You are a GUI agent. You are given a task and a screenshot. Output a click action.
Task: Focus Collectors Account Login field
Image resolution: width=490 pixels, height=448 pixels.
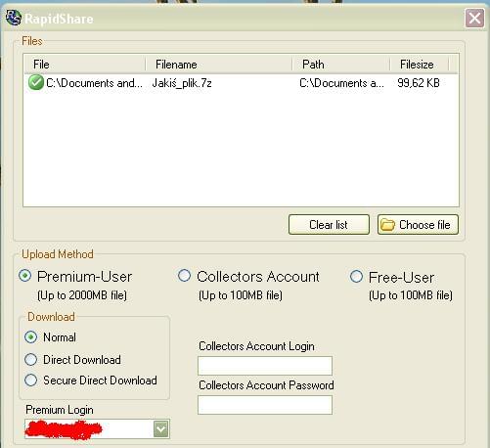tap(265, 366)
